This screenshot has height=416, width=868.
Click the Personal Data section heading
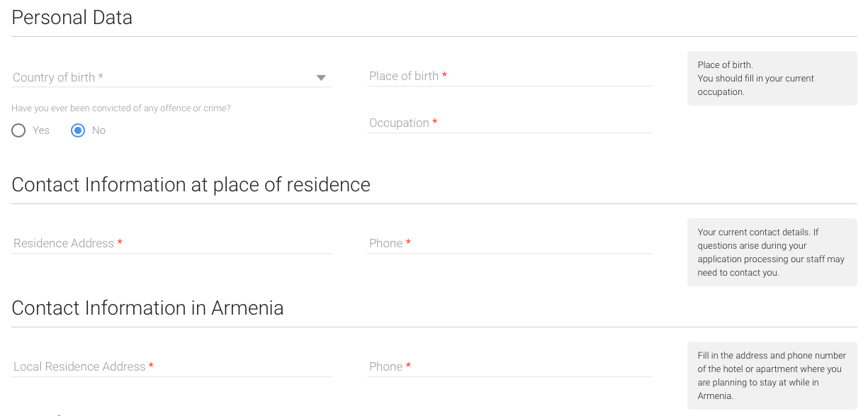[72, 18]
